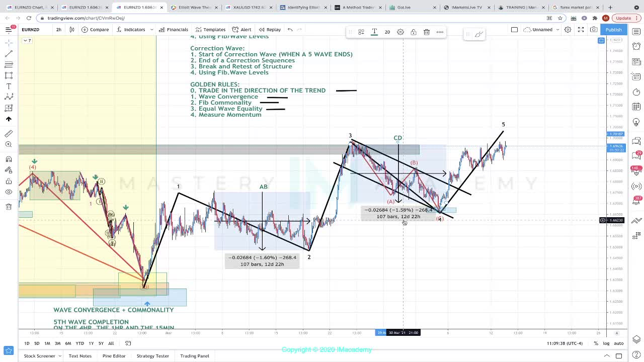The height and width of the screenshot is (362, 644).
Task: Open the prediction and measurement tools
Action: point(9,108)
